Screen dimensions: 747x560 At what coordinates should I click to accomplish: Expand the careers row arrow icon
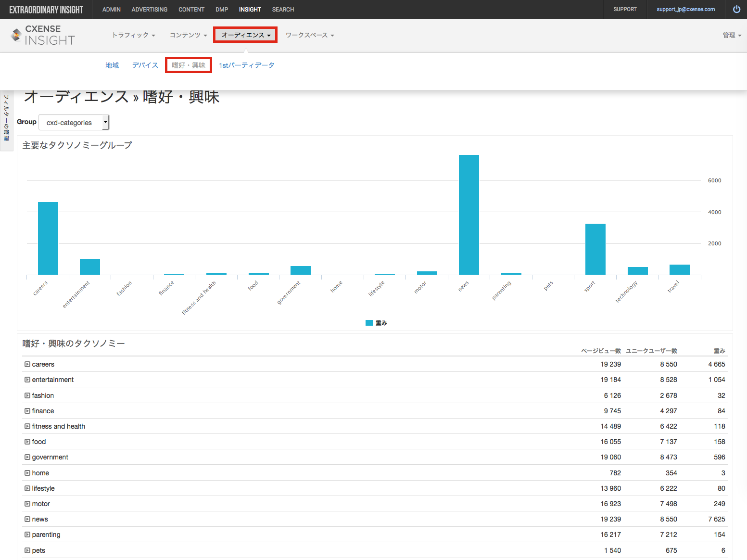[x=27, y=364]
